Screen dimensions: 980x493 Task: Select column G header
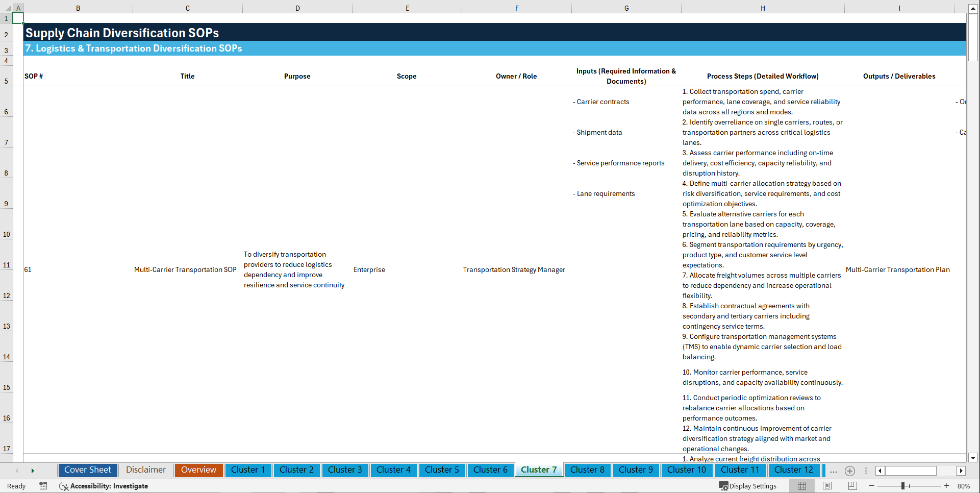click(626, 8)
